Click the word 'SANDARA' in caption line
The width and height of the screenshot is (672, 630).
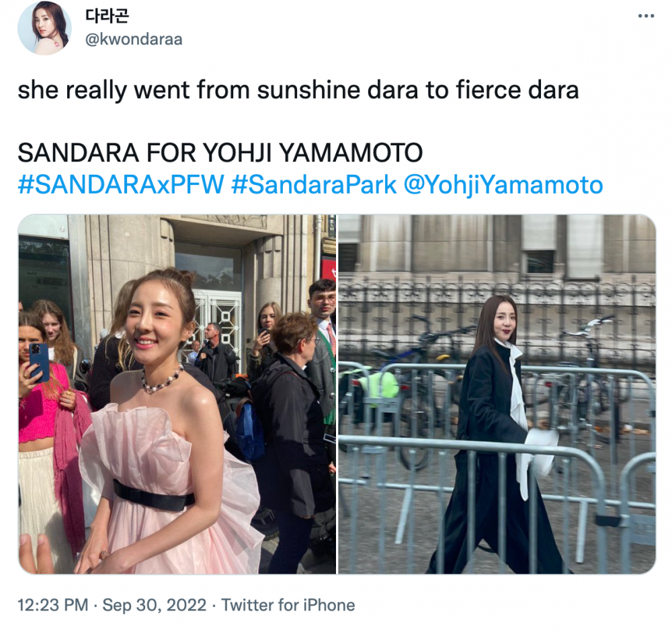click(79, 153)
